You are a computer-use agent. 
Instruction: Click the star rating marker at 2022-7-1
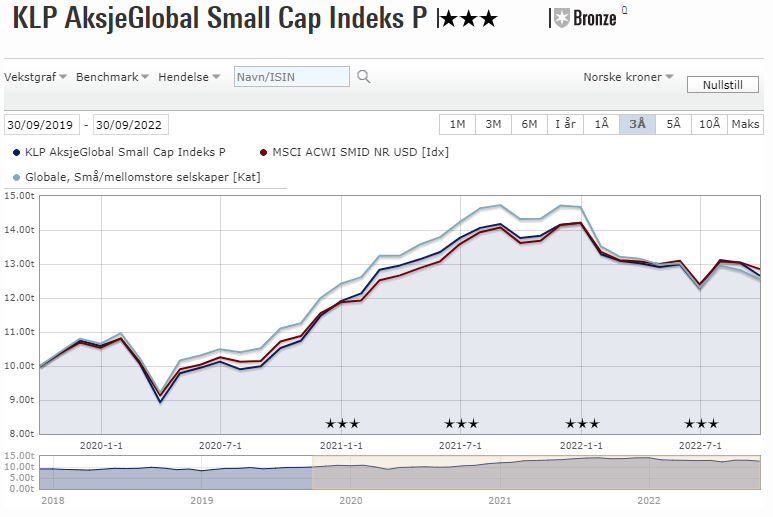pos(702,423)
